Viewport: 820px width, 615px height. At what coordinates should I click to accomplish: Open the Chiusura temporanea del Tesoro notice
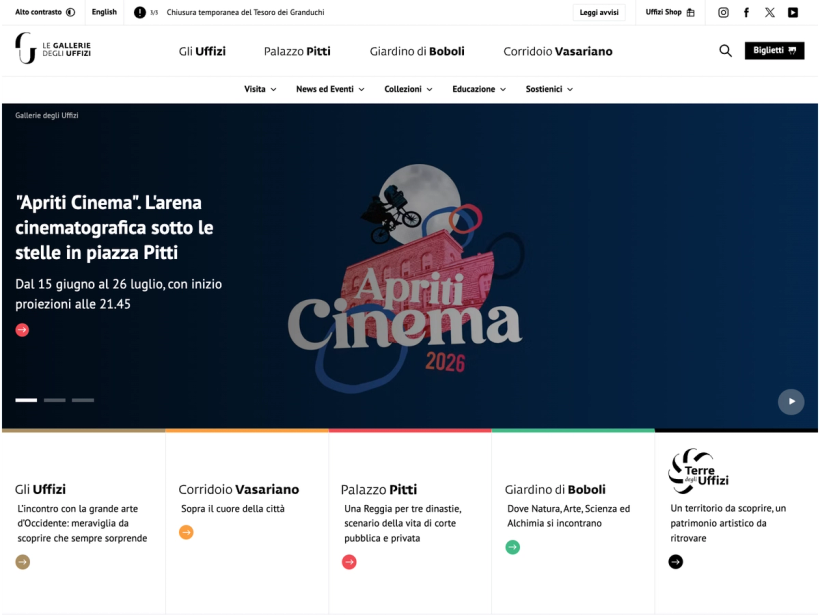(x=245, y=12)
